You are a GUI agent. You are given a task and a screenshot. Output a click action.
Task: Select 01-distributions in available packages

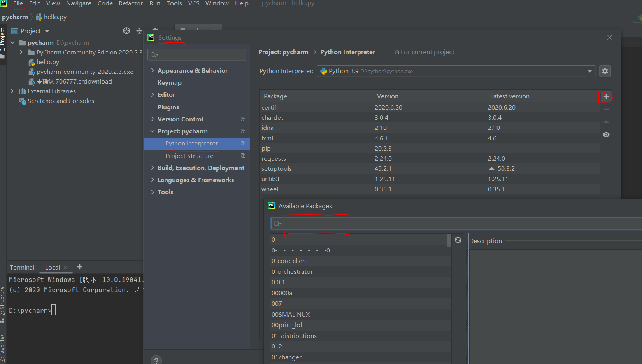[360, 336]
